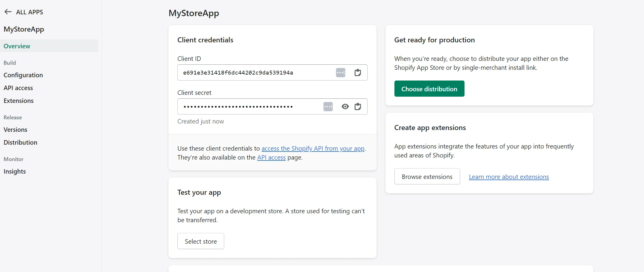Screen dimensions: 644x272
Task: Open the Overview page in sidebar
Action: coord(49,46)
